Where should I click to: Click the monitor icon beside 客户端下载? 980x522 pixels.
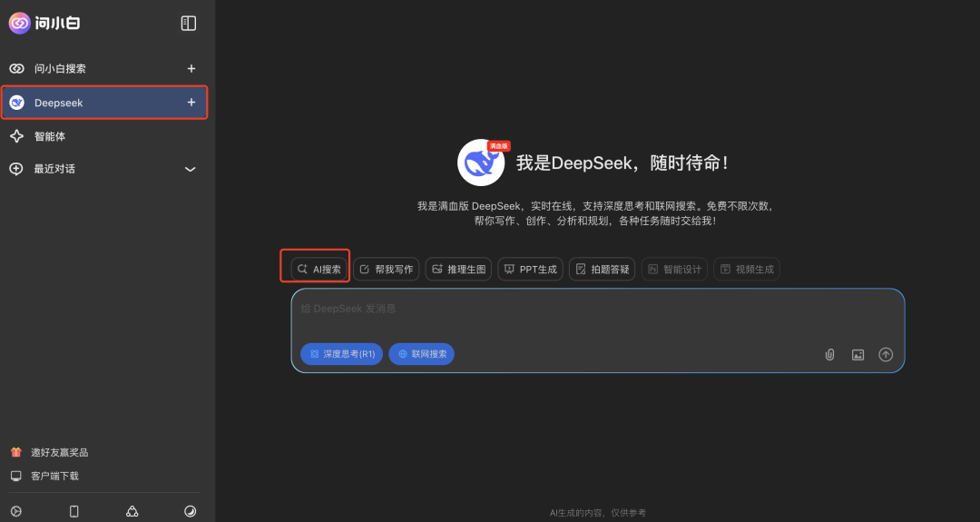(x=16, y=476)
